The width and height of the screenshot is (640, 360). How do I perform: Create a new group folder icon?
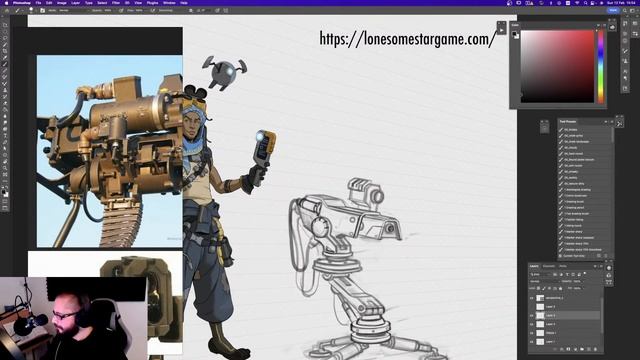coord(582,349)
